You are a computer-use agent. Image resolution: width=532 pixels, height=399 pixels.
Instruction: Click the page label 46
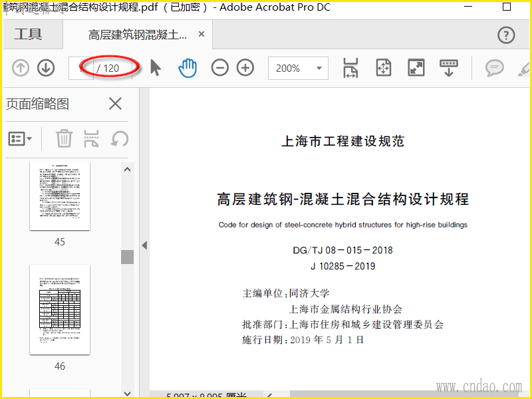point(60,366)
